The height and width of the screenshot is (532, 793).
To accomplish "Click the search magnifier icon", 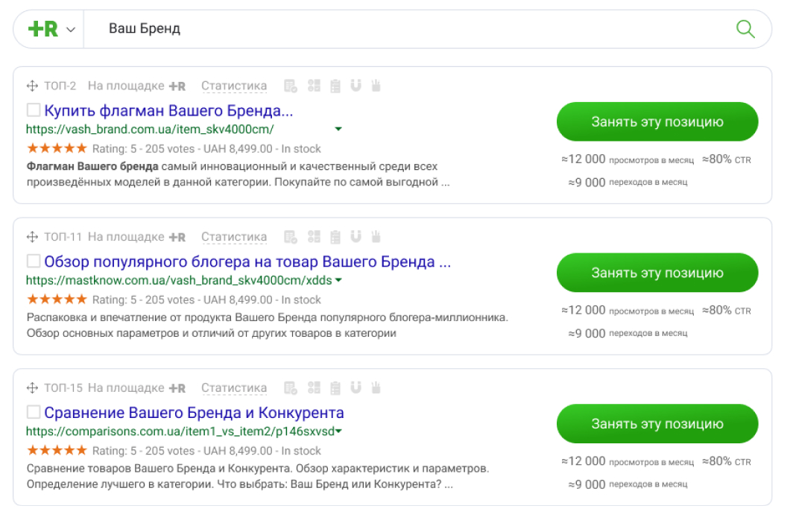I will (745, 29).
